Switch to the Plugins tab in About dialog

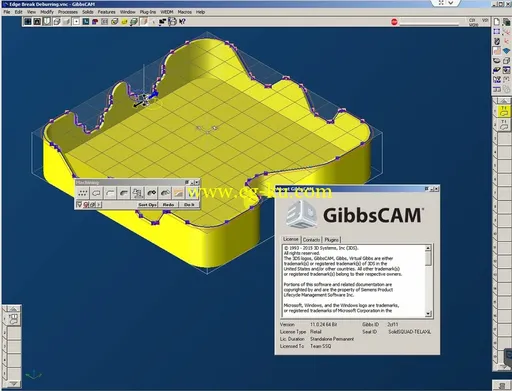(x=331, y=240)
